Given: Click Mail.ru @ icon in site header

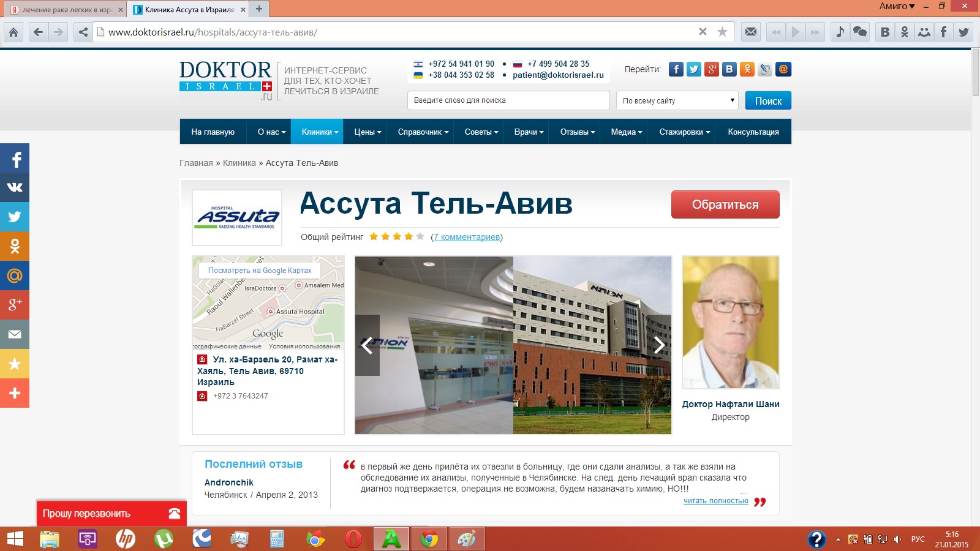Looking at the screenshot, I should point(783,69).
